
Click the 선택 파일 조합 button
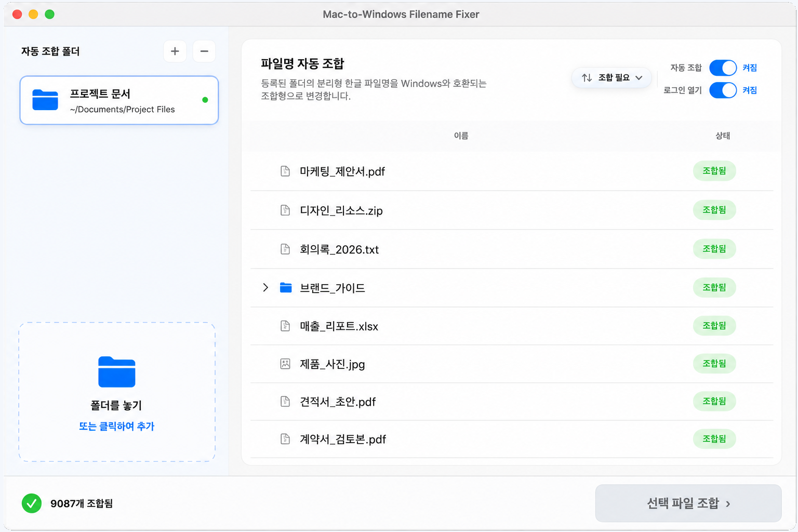tap(688, 503)
